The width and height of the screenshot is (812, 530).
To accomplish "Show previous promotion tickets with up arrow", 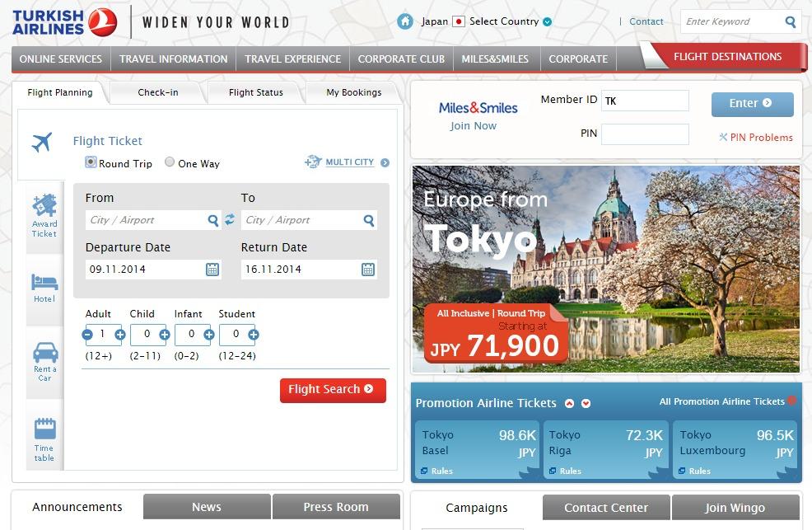I will pos(569,404).
